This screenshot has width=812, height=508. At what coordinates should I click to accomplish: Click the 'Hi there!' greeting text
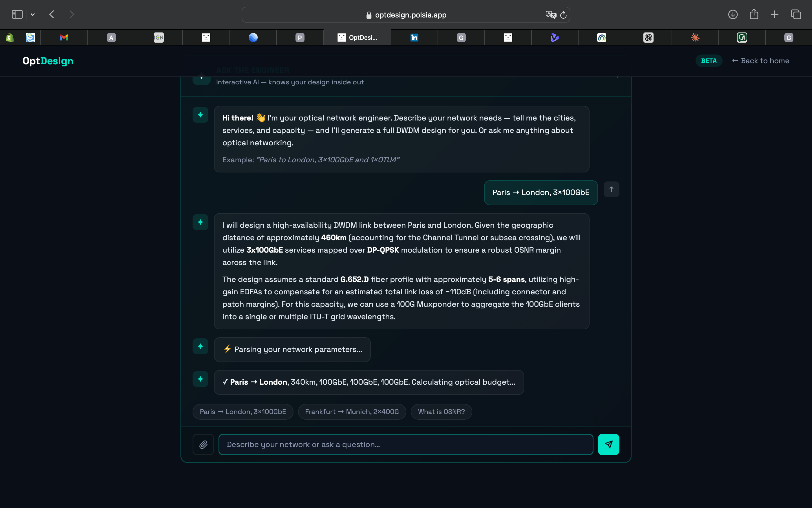238,118
